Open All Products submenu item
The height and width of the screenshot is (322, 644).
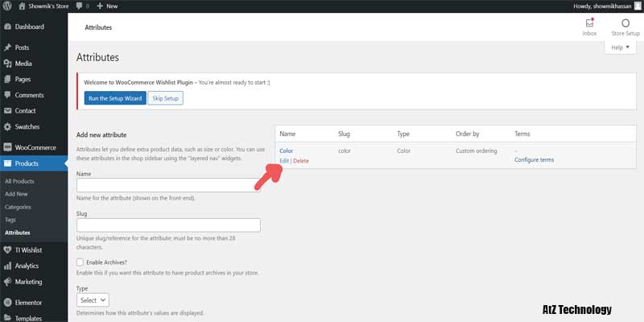19,181
